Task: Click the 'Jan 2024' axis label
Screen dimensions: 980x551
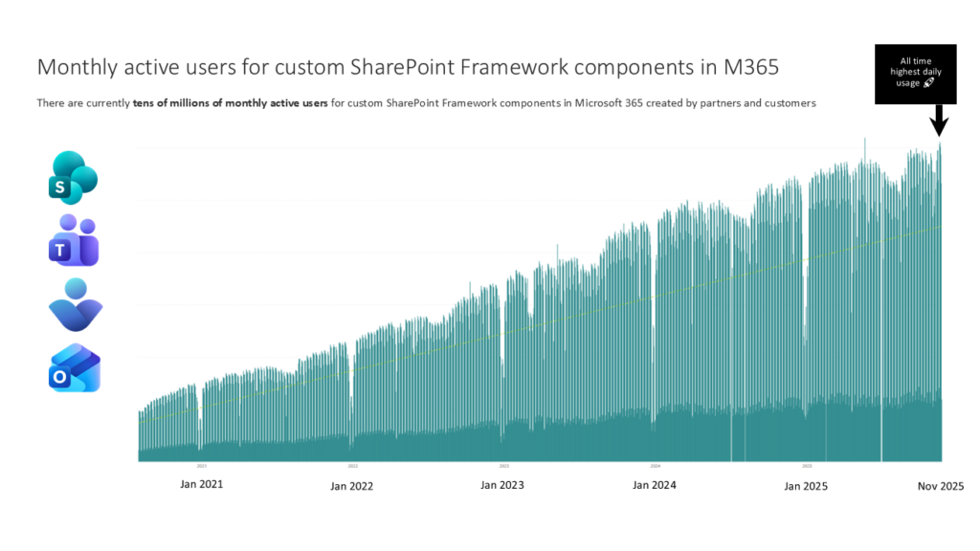Action: 655,485
